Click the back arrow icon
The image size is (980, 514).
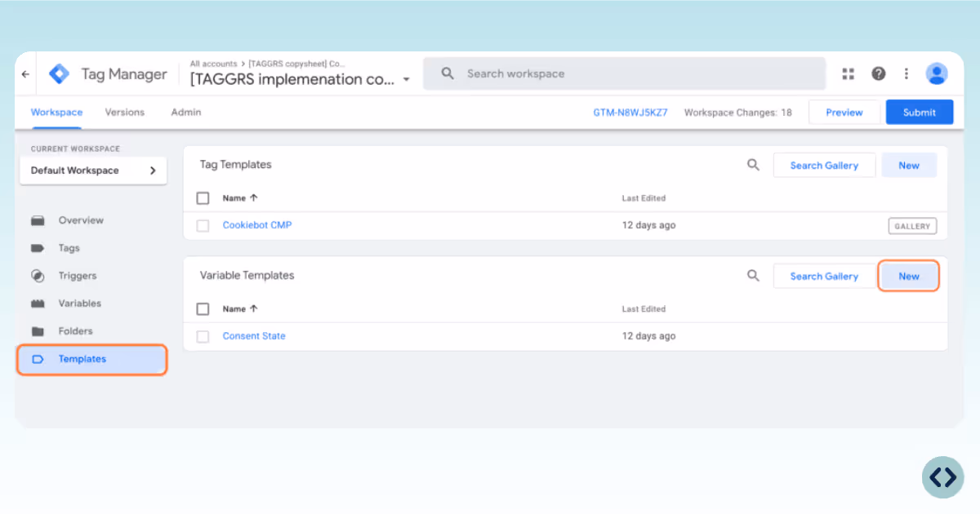[x=25, y=74]
